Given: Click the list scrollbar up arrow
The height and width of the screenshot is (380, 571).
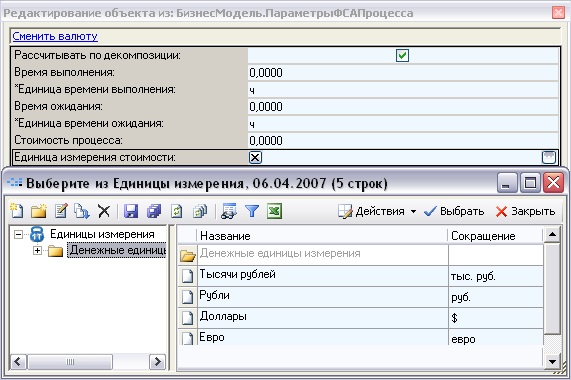Looking at the screenshot, I should point(552,235).
